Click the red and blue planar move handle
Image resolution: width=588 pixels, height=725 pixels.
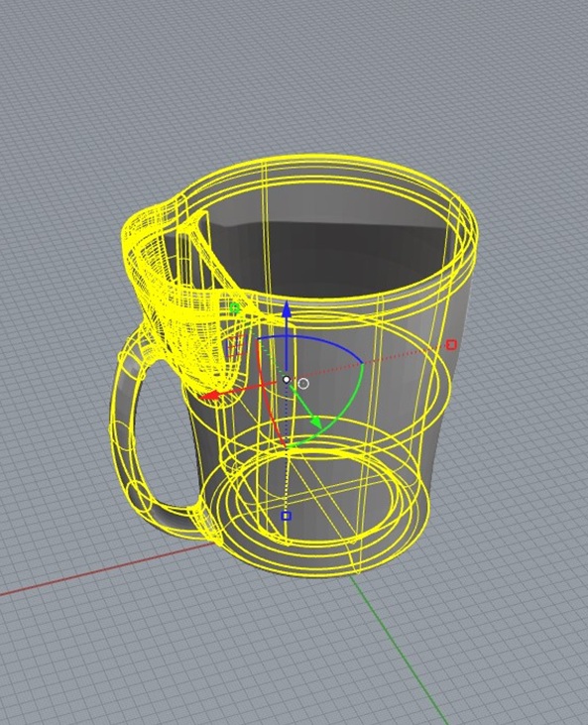point(235,345)
